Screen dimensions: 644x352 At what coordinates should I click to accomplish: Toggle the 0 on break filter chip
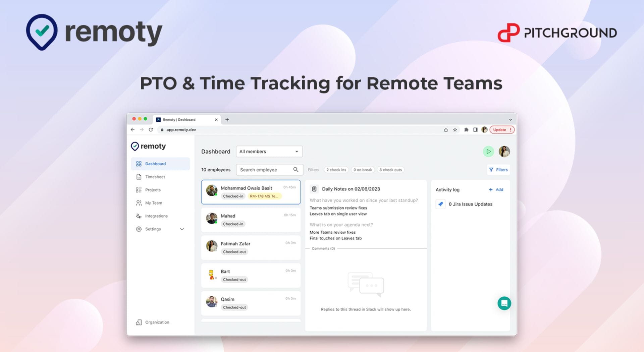pos(363,170)
